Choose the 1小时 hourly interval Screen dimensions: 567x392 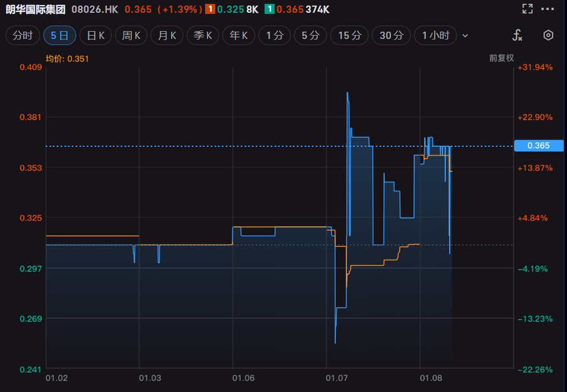click(x=435, y=36)
